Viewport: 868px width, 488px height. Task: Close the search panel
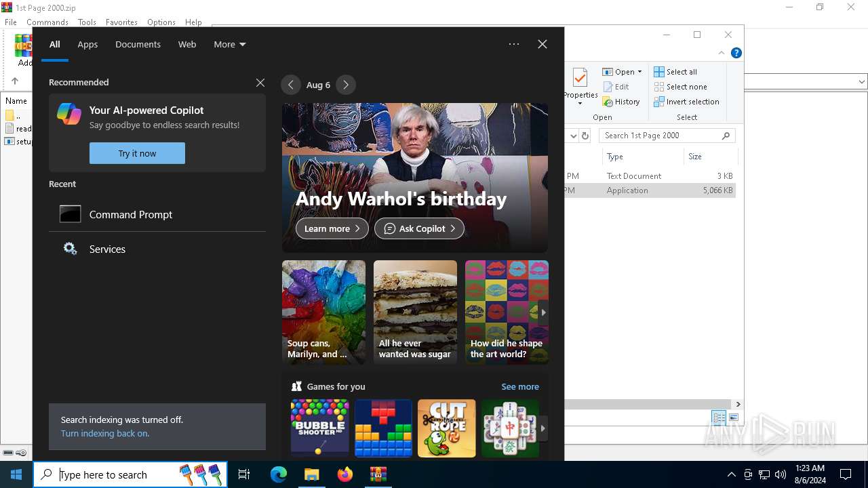[542, 44]
